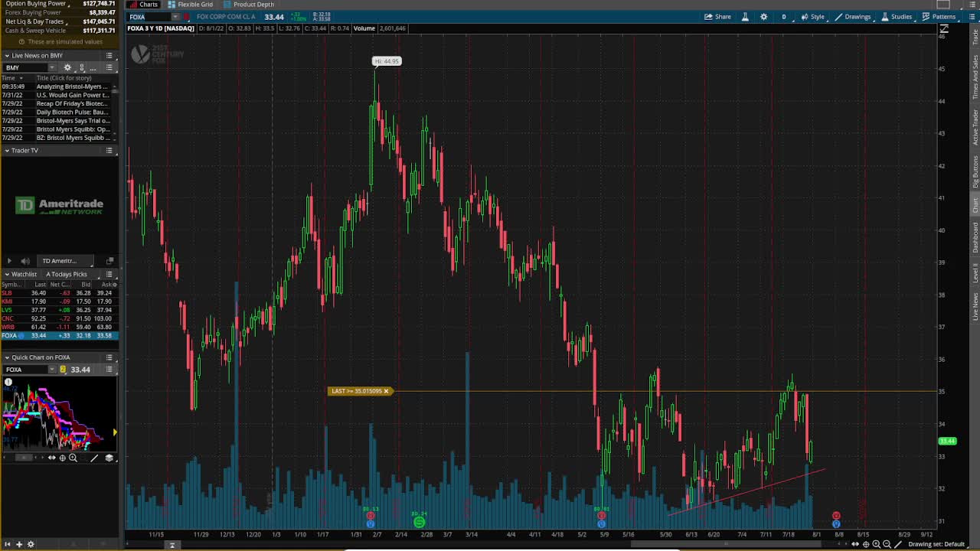Viewport: 980px width, 551px height.
Task: Click the Share button
Action: (717, 17)
